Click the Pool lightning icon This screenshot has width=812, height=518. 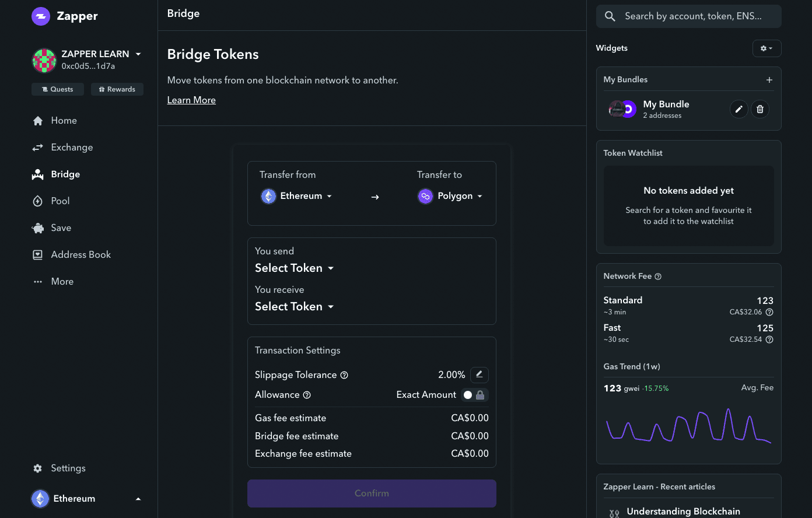[38, 201]
